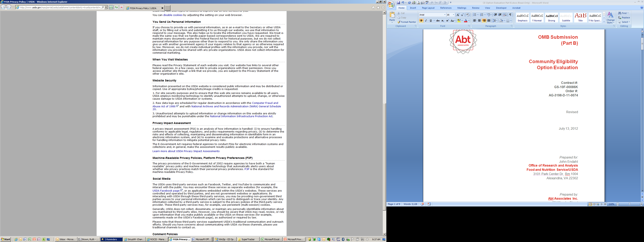Open the font size 16 dropdown
This screenshot has height=242, width=644.
pos(453,15)
